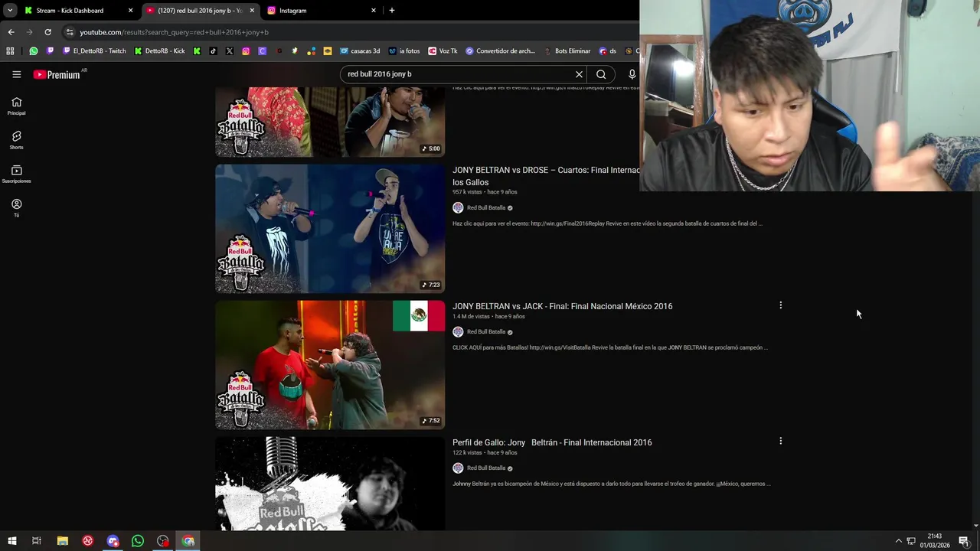Image resolution: width=980 pixels, height=551 pixels.
Task: Open Red Bull Batalla channel under Jack video
Action: (486, 331)
